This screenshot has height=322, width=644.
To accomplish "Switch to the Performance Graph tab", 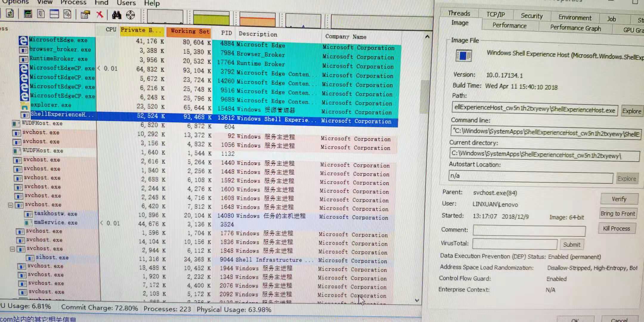I will (x=575, y=28).
